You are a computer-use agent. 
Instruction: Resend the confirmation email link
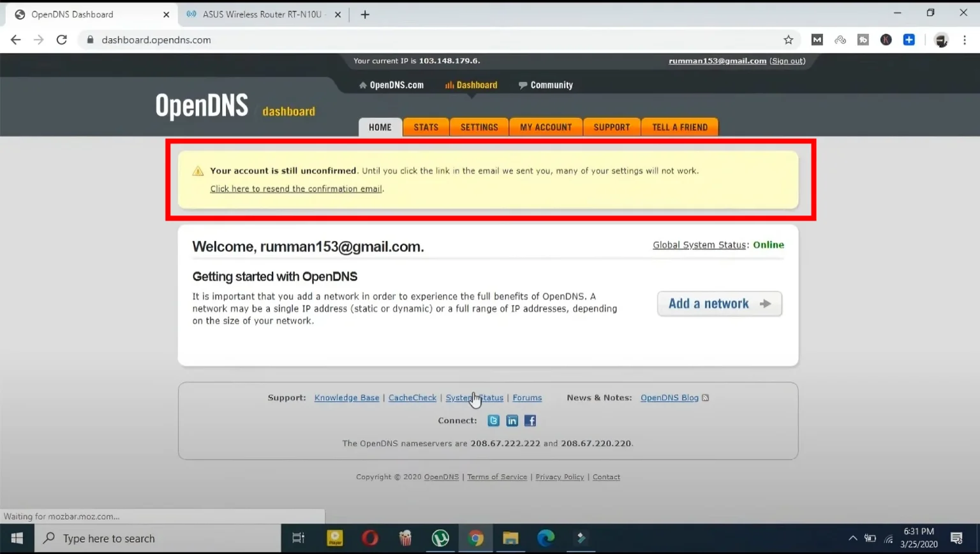[295, 189]
